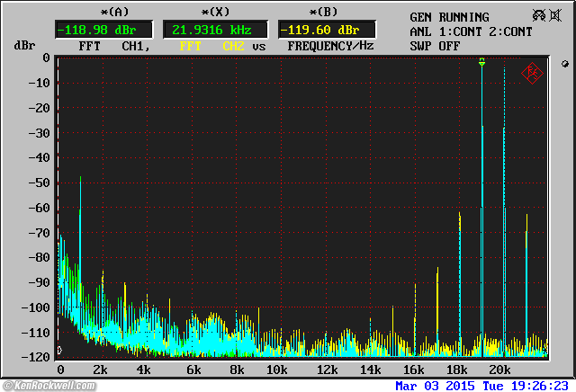Click the small round icon right of graph
Image resolution: width=576 pixels, height=392 pixels.
click(x=563, y=65)
